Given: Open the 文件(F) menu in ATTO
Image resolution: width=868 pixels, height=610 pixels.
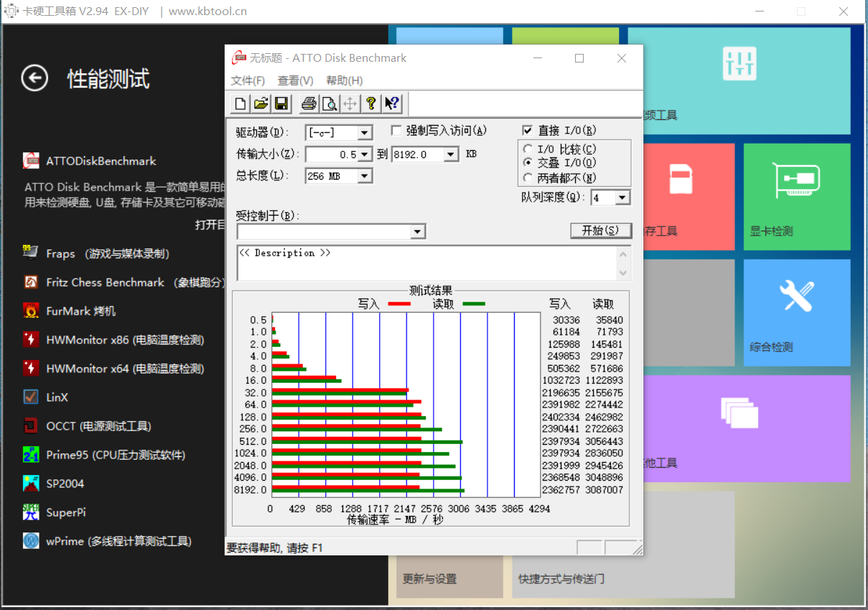Looking at the screenshot, I should point(248,80).
